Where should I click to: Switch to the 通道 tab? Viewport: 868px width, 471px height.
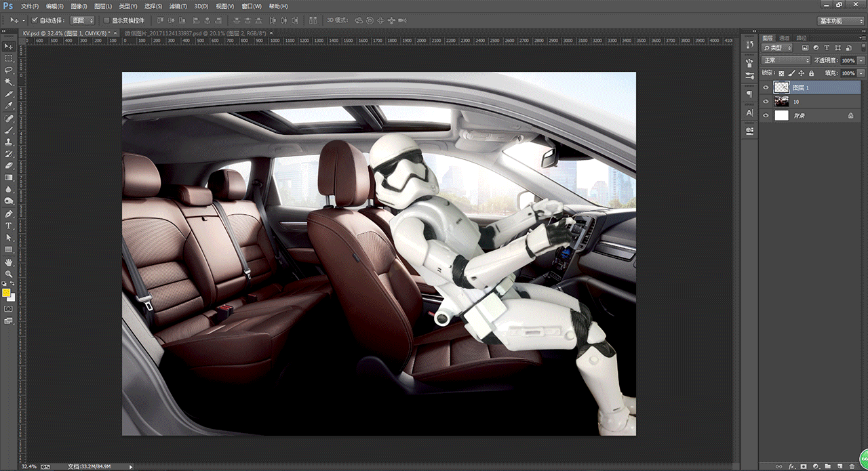click(x=784, y=38)
